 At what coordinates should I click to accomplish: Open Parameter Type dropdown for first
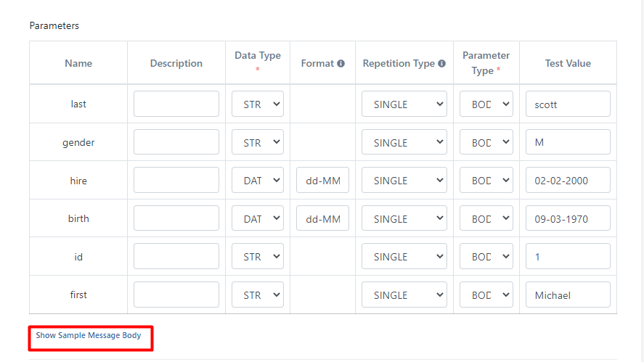486,295
